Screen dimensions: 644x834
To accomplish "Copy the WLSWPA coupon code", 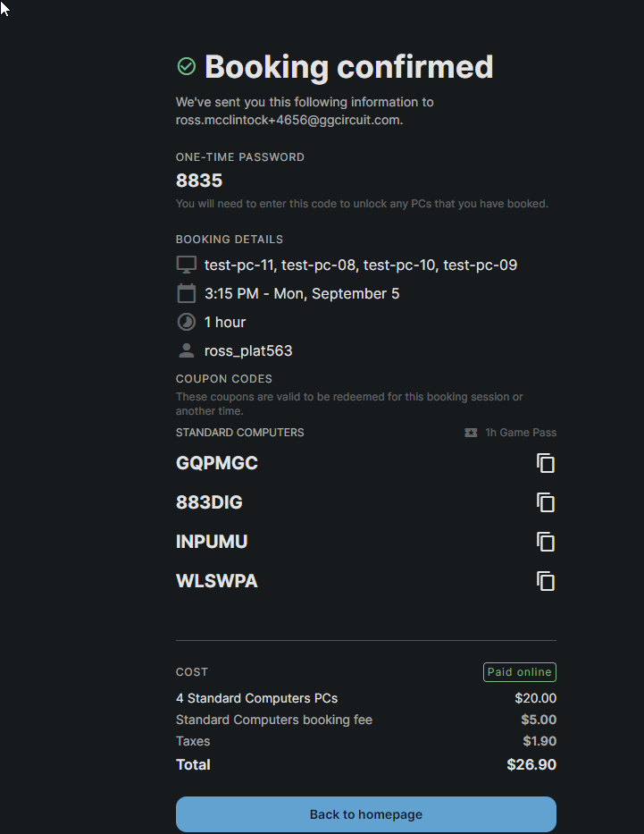I will (x=546, y=580).
